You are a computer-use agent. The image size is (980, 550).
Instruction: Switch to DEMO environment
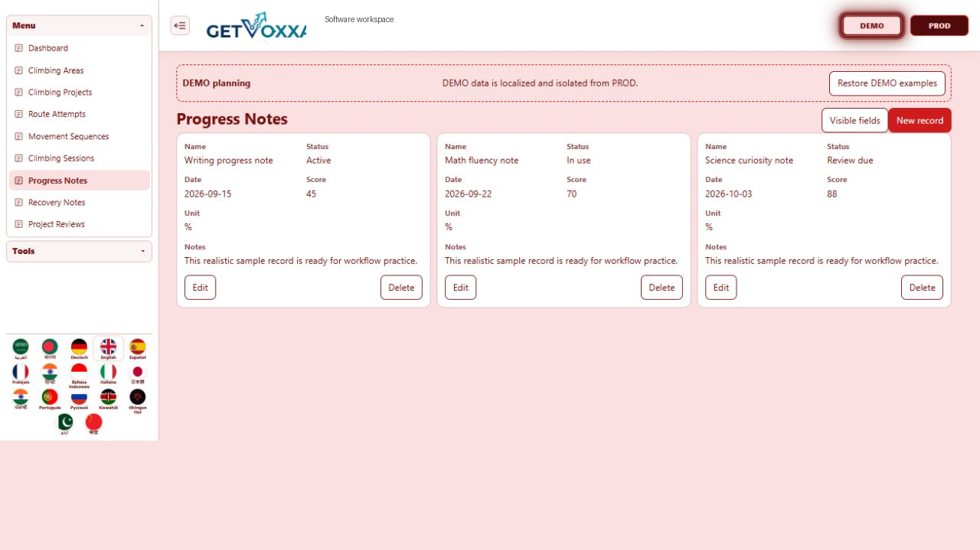pyautogui.click(x=871, y=25)
